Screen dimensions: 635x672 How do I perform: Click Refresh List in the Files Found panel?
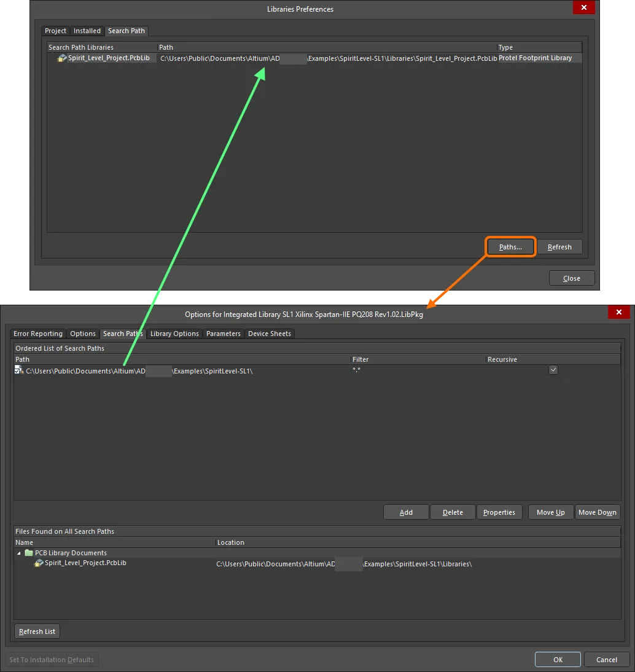pos(36,631)
